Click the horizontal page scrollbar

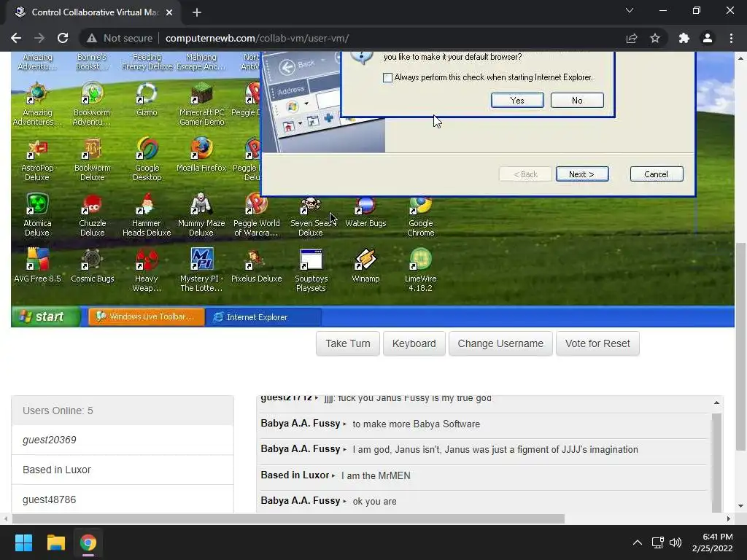pyautogui.click(x=288, y=518)
